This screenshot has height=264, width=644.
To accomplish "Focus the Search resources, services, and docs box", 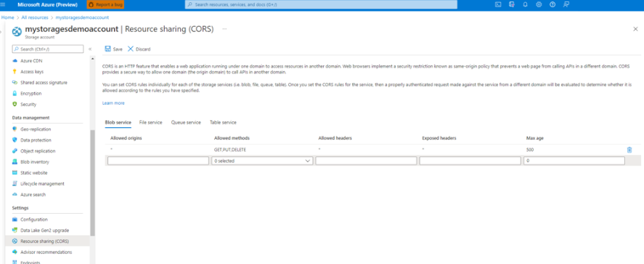I will click(321, 4).
